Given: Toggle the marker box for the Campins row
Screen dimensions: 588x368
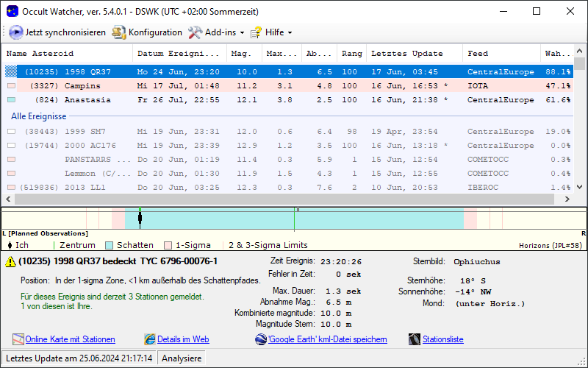Looking at the screenshot, I should (11, 86).
